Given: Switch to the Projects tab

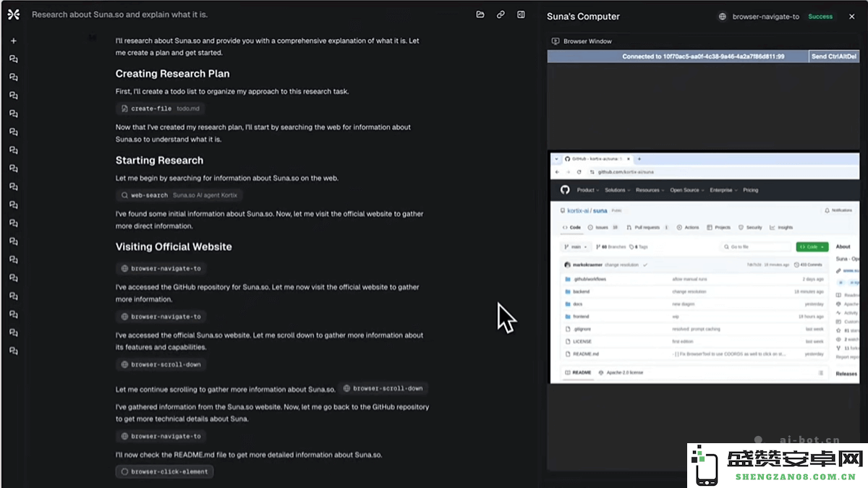Looking at the screenshot, I should [x=719, y=227].
